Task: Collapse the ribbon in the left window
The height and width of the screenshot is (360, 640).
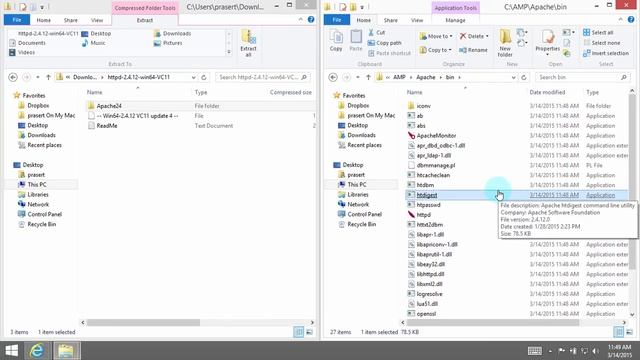Action: (x=300, y=20)
